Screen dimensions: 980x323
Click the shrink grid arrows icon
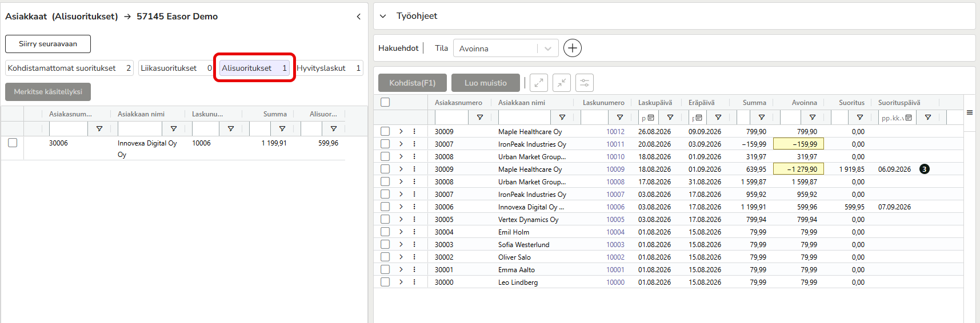coord(562,83)
